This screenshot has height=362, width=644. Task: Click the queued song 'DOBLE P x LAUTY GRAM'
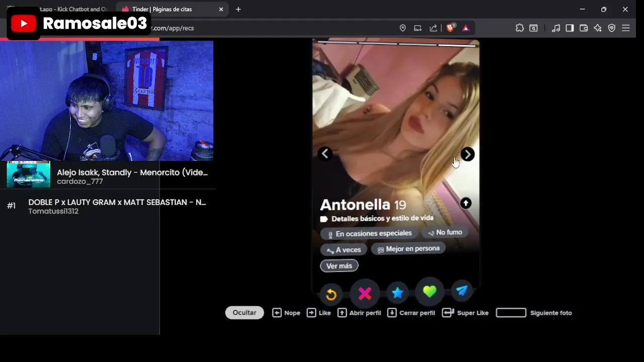[117, 202]
